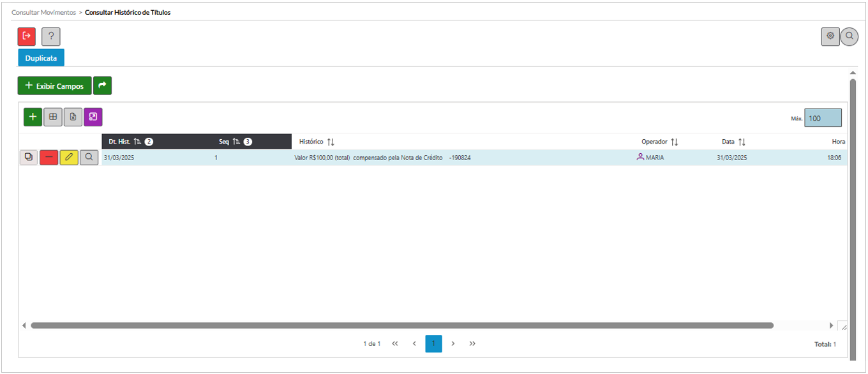This screenshot has height=374, width=868.
Task: Click the green share arrow button
Action: click(x=102, y=86)
